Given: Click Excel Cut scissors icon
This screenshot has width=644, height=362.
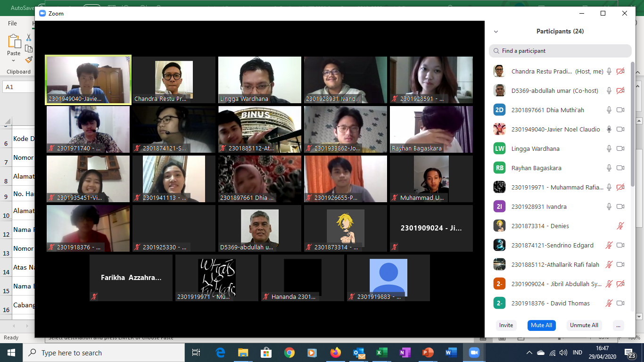Looking at the screenshot, I should click(29, 38).
